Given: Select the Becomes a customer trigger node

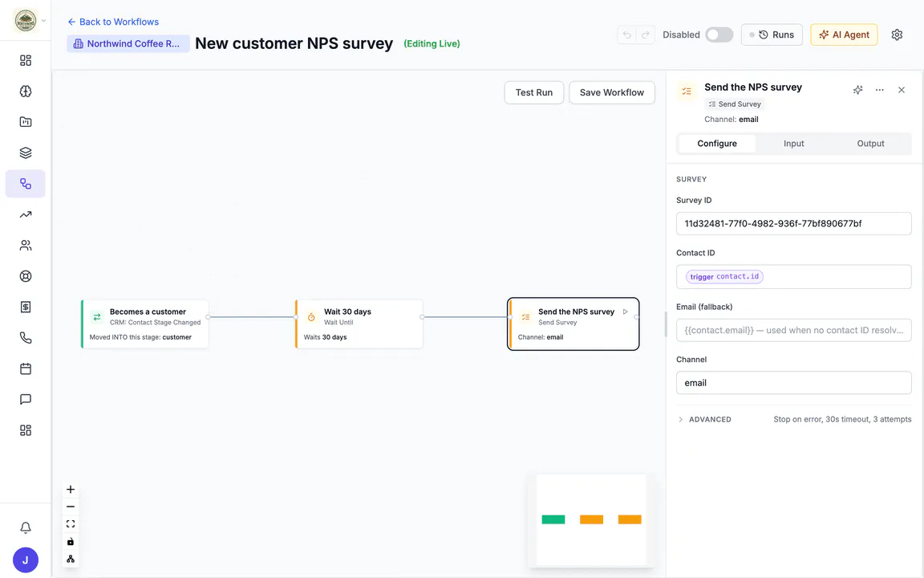Looking at the screenshot, I should click(x=145, y=324).
